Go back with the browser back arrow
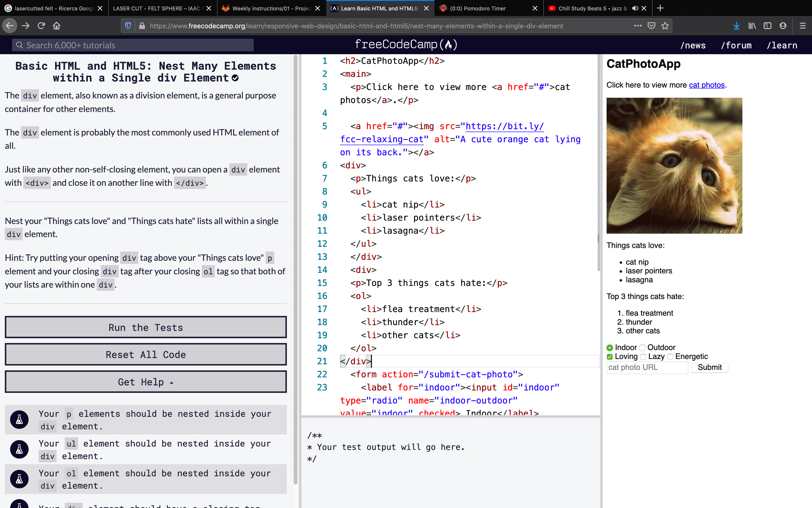812x508 pixels. (x=10, y=26)
